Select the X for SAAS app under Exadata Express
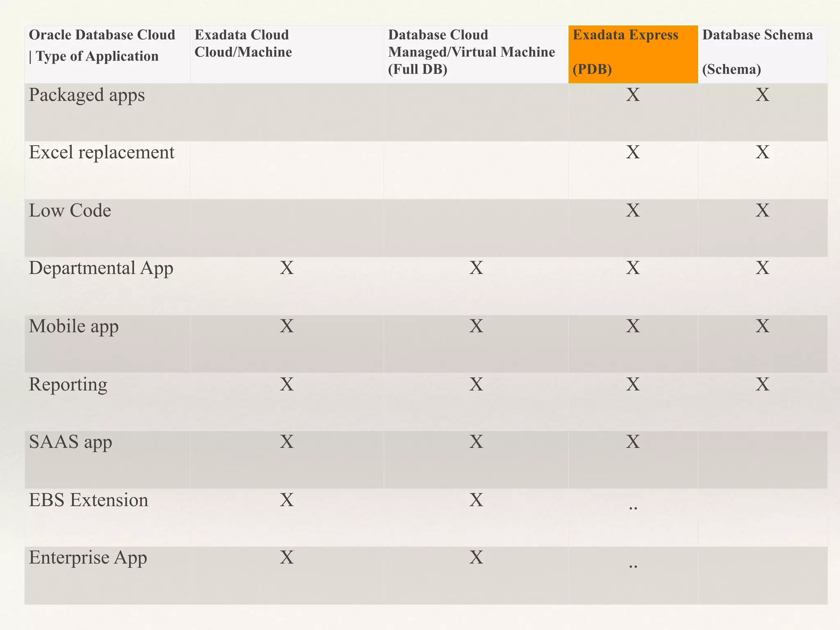This screenshot has width=840, height=630. [x=633, y=442]
